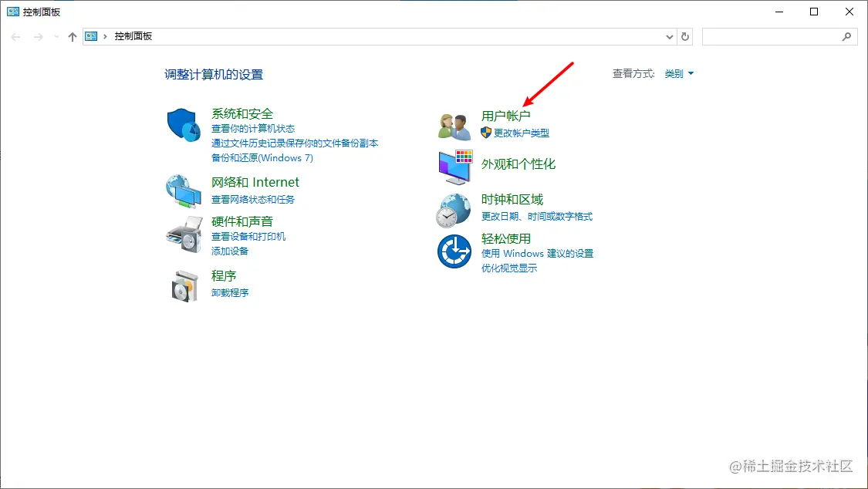Image resolution: width=868 pixels, height=489 pixels.
Task: Click the Up arrow navigation button
Action: 72,36
